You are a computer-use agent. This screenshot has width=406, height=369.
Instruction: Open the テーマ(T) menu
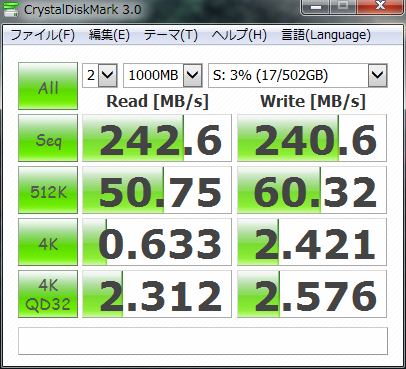[x=171, y=35]
